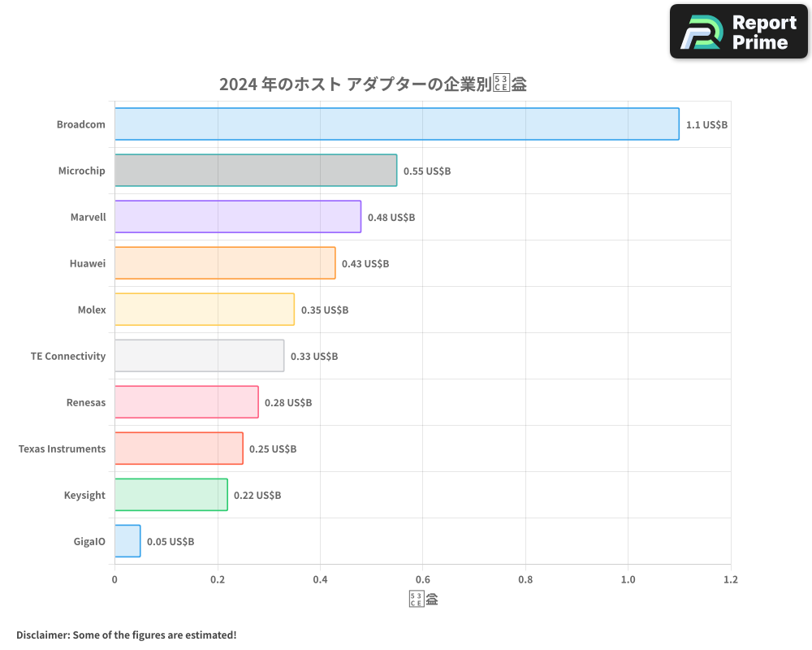The image size is (812, 650).
Task: Click the 0.6 gridline mark
Action: point(423,579)
